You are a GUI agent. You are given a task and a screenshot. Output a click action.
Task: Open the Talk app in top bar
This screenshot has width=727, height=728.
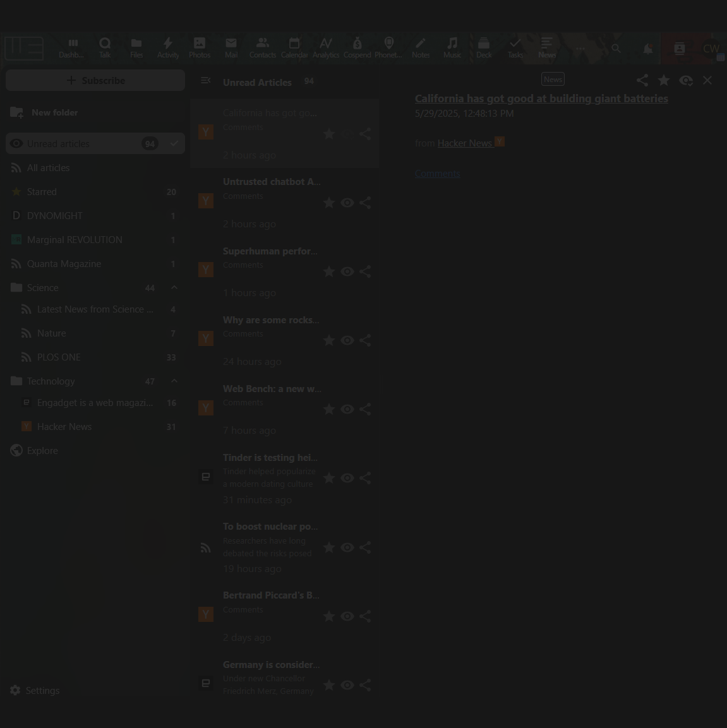pyautogui.click(x=105, y=47)
